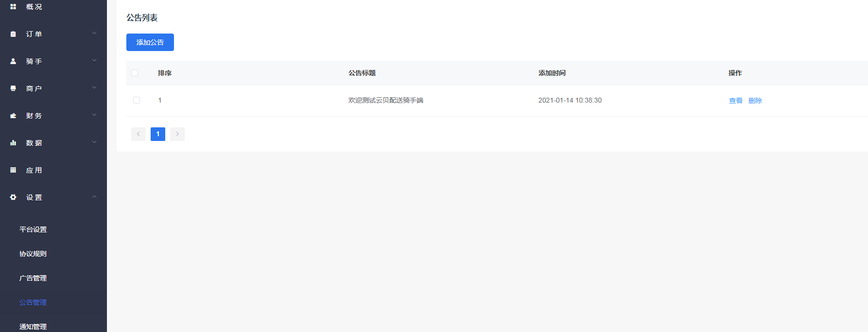Screen dimensions: 868x332
Task: Click the 财务 menu label
Action: coord(34,116)
